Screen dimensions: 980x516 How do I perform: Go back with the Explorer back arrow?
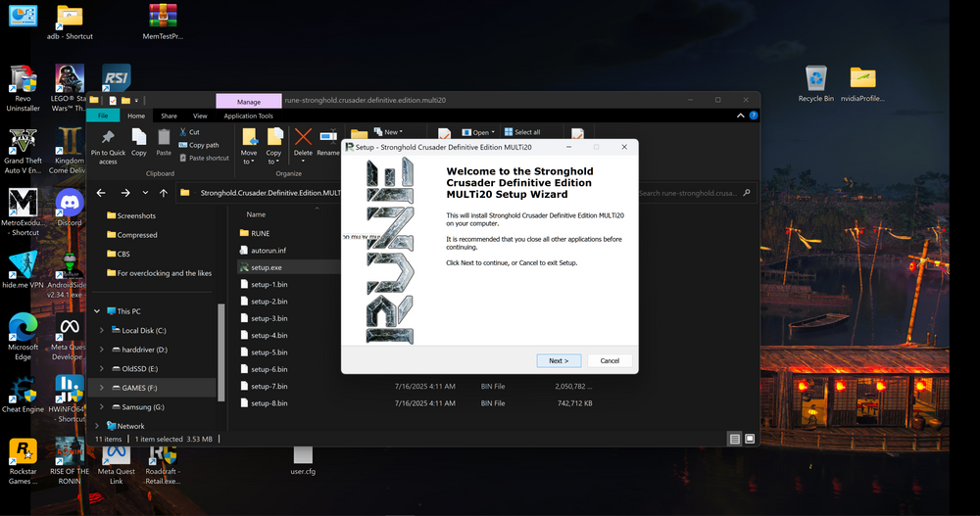pos(101,193)
